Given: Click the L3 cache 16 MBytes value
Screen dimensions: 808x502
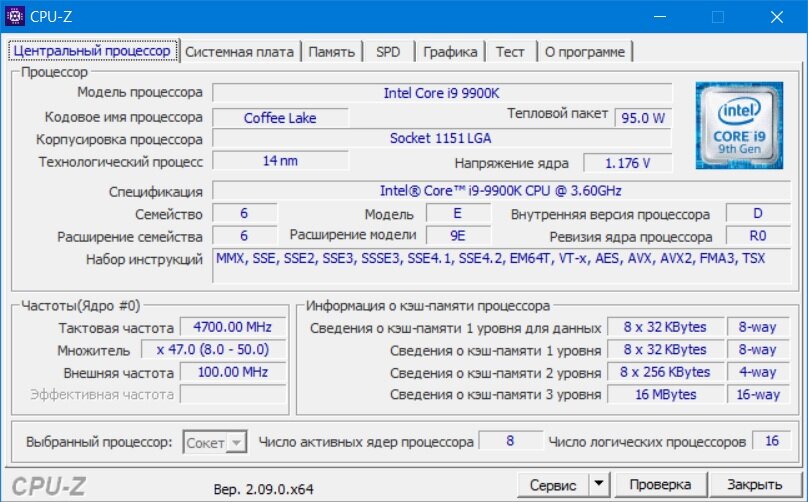Looking at the screenshot, I should (665, 394).
